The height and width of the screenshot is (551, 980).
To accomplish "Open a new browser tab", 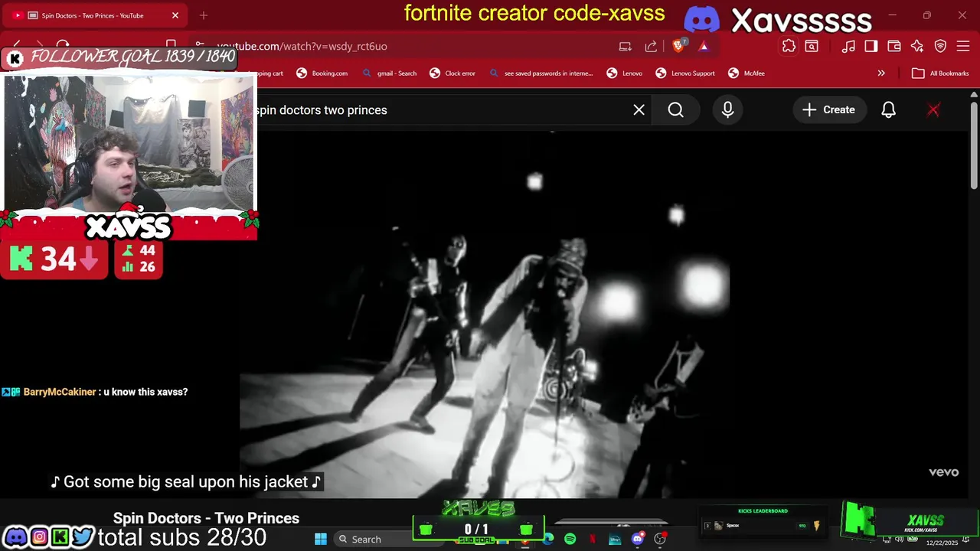I will point(204,15).
